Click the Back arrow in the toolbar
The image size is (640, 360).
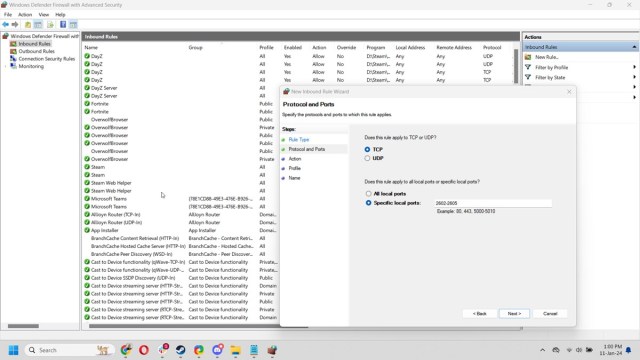(6, 25)
